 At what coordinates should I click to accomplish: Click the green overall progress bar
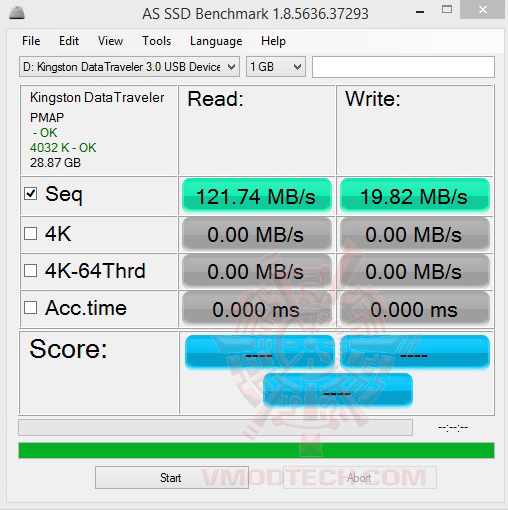(256, 450)
